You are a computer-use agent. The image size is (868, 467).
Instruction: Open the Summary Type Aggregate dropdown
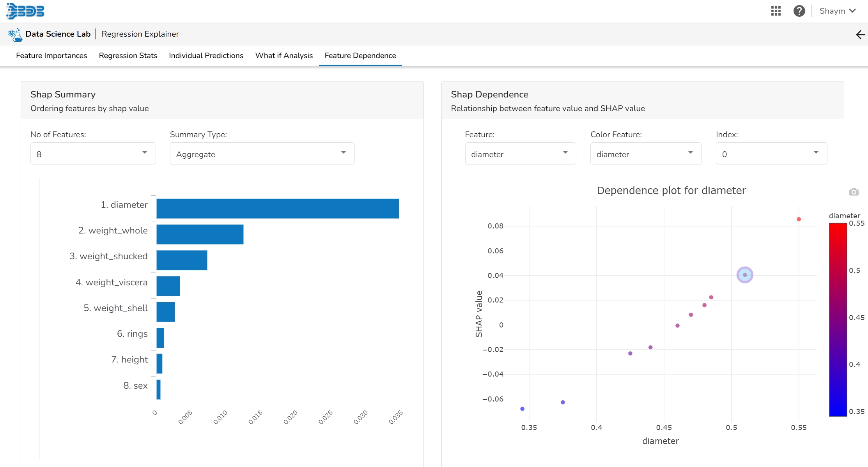[262, 154]
